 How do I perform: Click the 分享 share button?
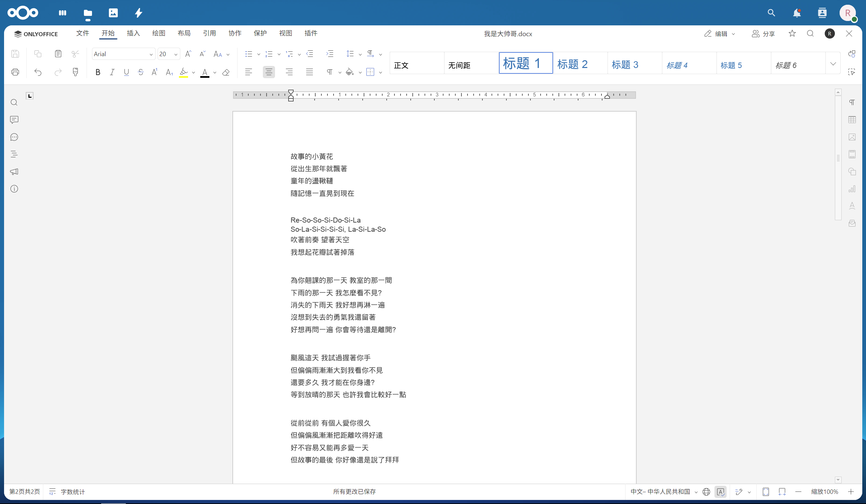coord(763,34)
